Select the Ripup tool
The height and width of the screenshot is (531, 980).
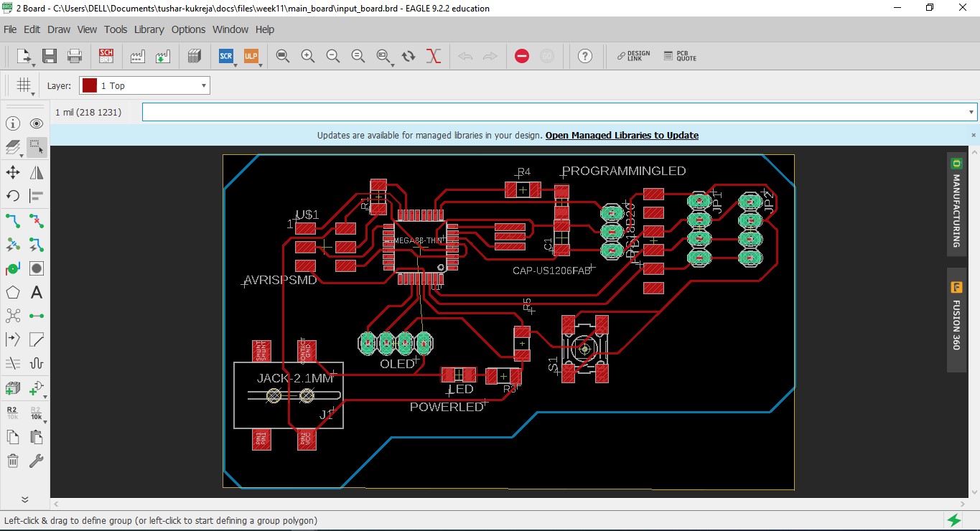pos(37,220)
